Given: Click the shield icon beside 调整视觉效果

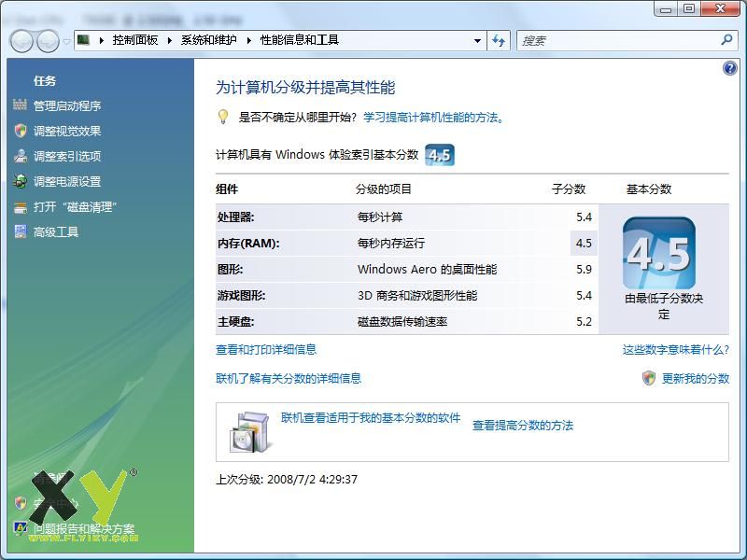Looking at the screenshot, I should [21, 131].
